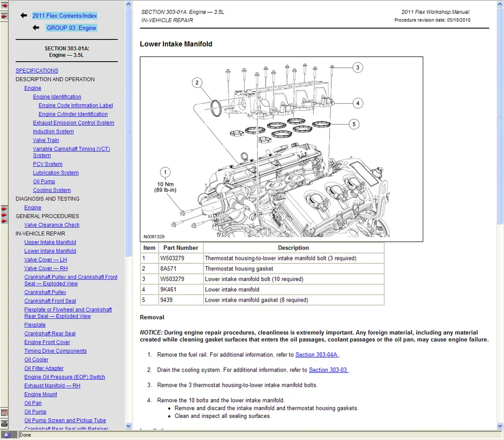Open the Exhaust Emission Control System link
This screenshot has width=504, height=440.
click(74, 123)
